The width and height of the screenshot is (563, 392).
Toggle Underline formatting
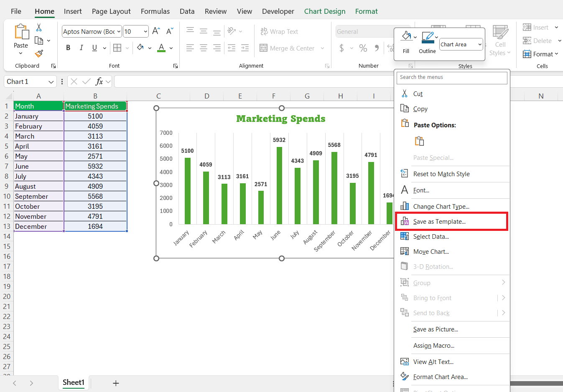tap(94, 48)
